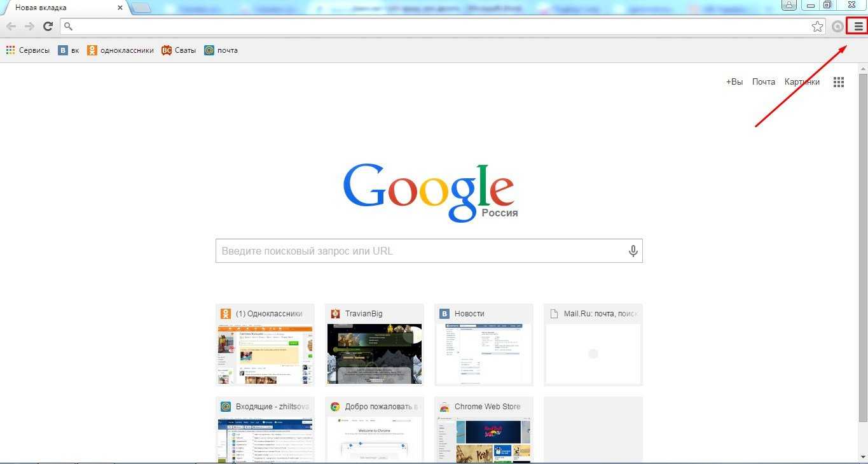Screen dimensions: 868x464
Task: Open the TravianBig thumbnail
Action: [x=375, y=344]
